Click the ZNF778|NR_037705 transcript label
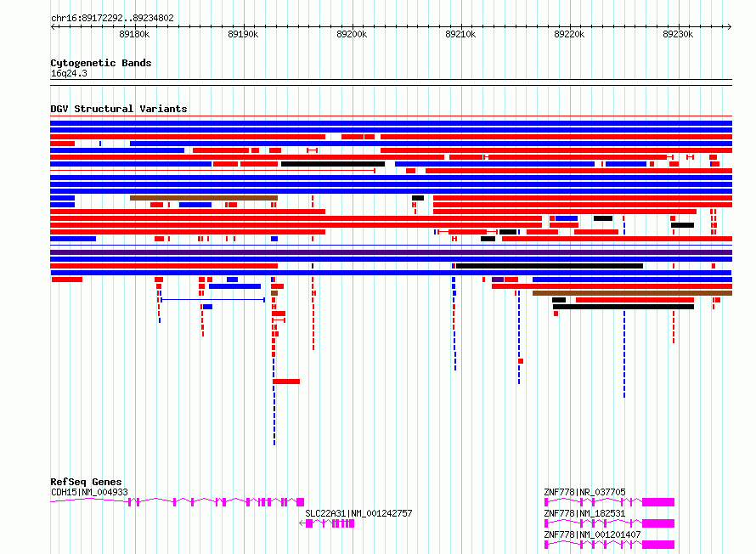 coord(584,492)
